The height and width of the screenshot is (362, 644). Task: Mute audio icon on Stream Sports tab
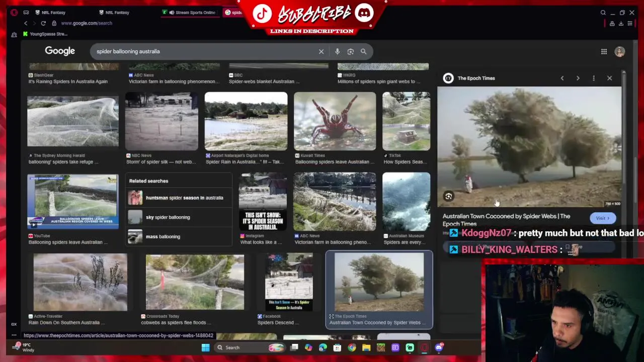(172, 13)
